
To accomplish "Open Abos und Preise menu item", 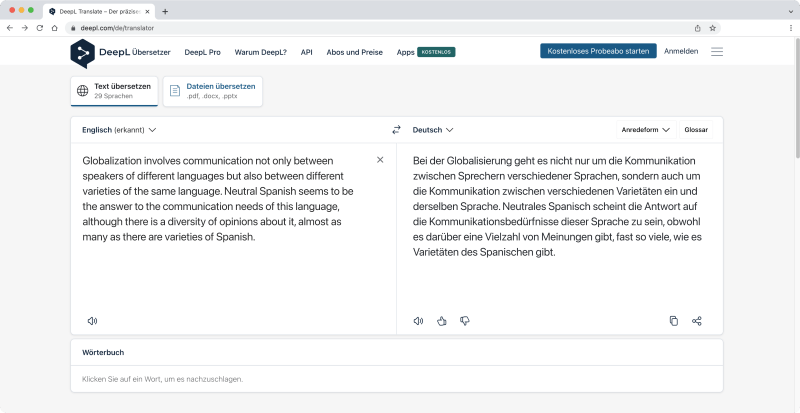I will [x=355, y=52].
